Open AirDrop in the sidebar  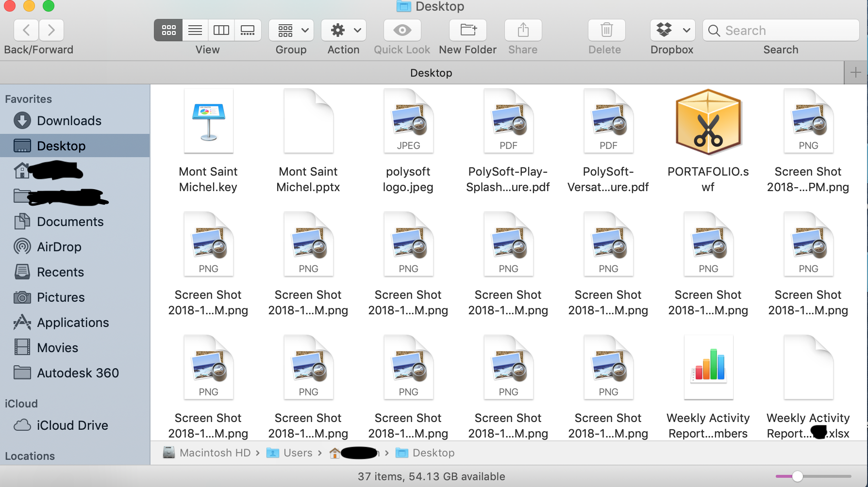coord(75,246)
